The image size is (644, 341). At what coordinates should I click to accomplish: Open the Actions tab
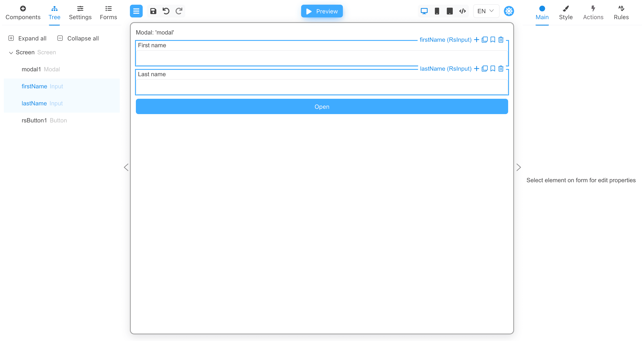point(593,13)
